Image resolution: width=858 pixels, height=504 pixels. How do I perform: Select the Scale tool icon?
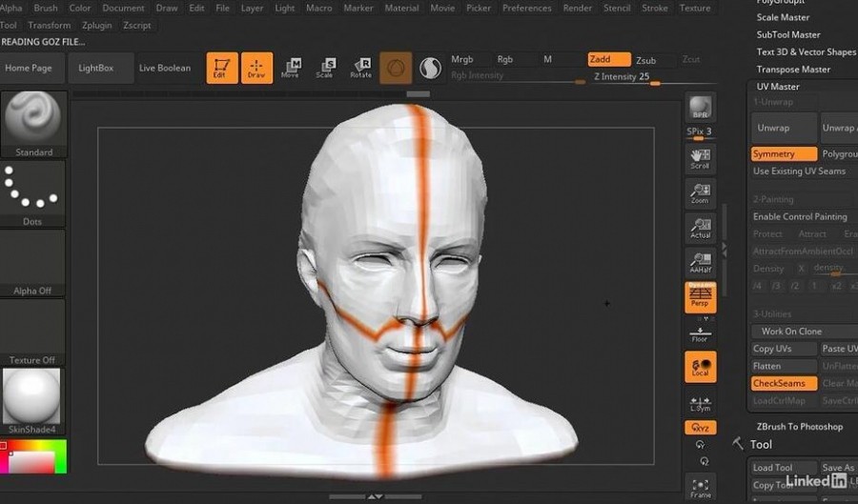[x=326, y=69]
